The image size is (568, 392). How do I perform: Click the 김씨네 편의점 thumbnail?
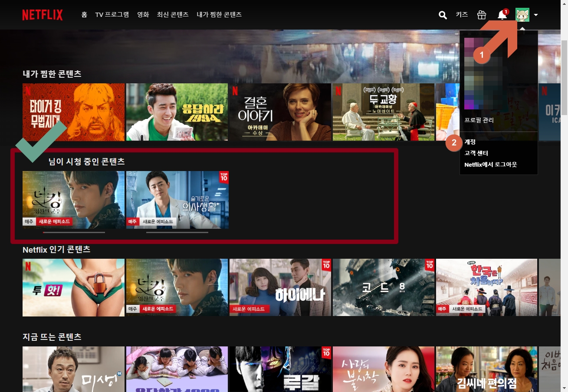(486, 369)
